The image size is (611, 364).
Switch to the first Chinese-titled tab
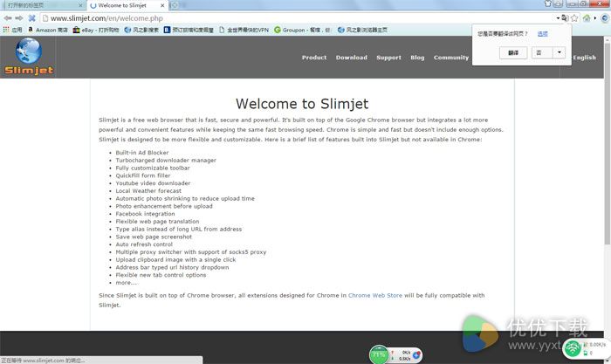(42, 5)
